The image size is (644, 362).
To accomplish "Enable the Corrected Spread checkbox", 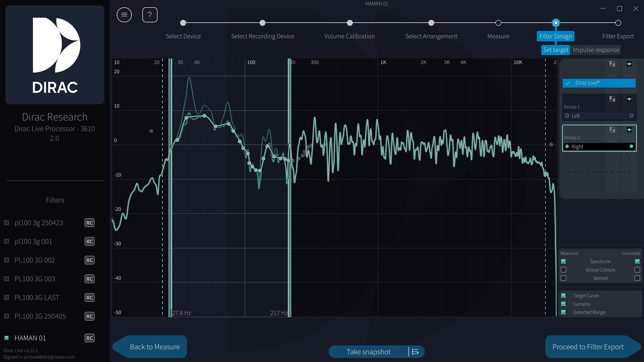I will pyautogui.click(x=637, y=278).
